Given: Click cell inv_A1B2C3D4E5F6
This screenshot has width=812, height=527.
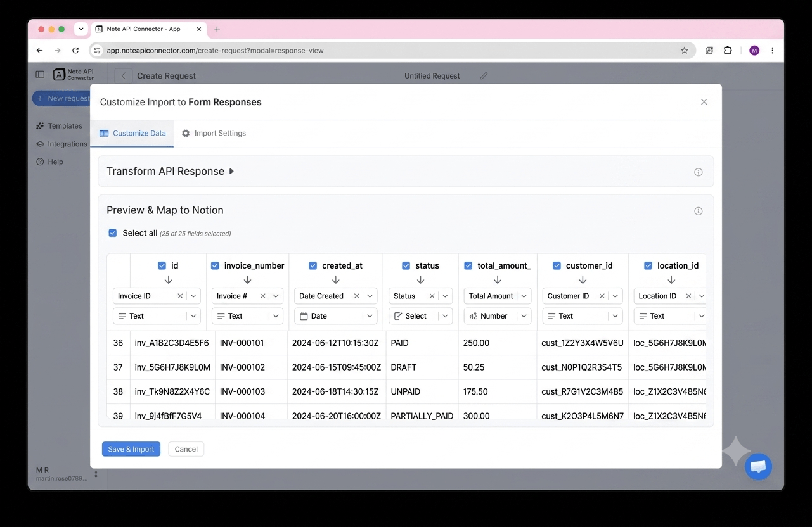Looking at the screenshot, I should (x=172, y=343).
